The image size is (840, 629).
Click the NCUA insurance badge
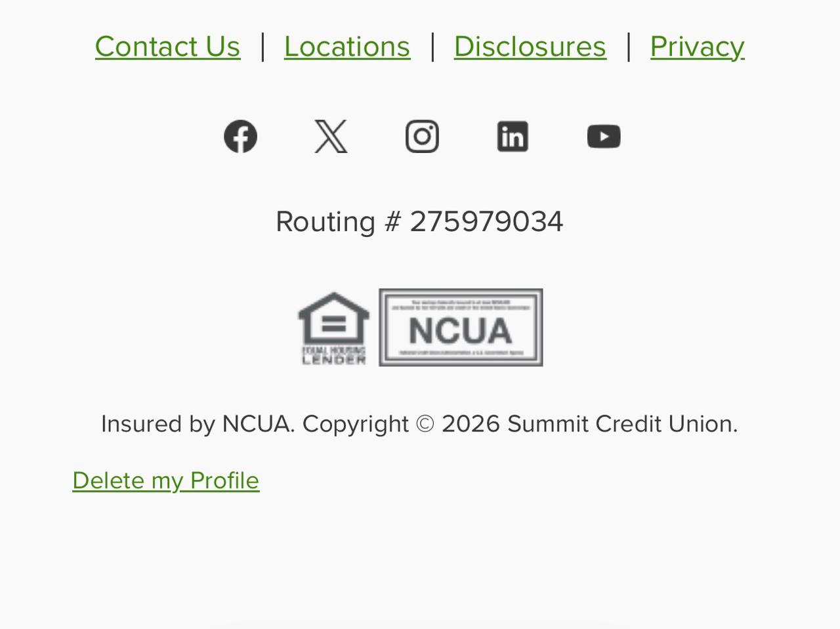(x=461, y=328)
